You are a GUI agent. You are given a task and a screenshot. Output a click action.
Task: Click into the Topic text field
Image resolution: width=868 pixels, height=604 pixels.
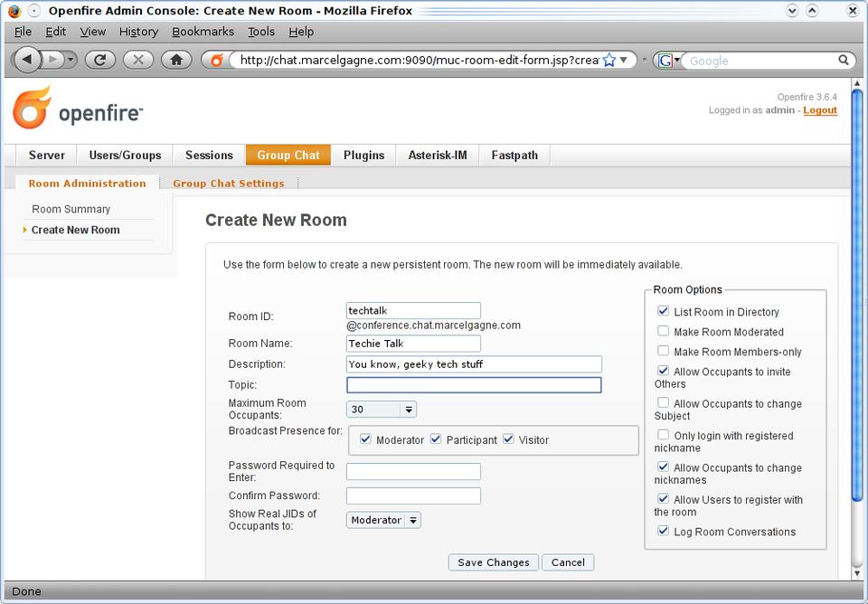474,385
